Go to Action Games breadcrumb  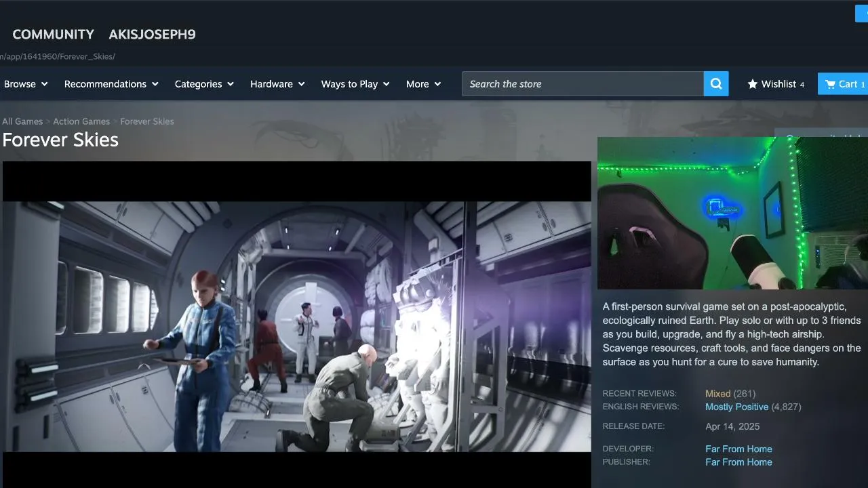[x=81, y=121]
